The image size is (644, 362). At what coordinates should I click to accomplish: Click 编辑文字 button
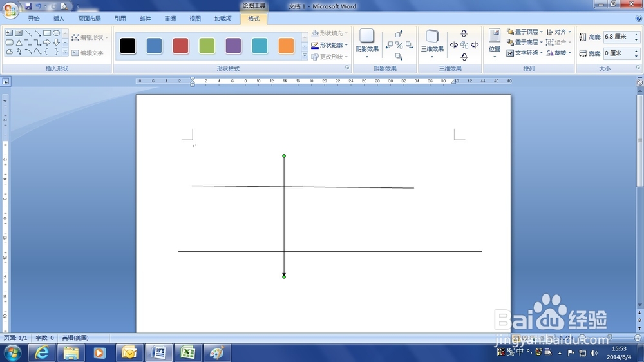pyautogui.click(x=88, y=53)
